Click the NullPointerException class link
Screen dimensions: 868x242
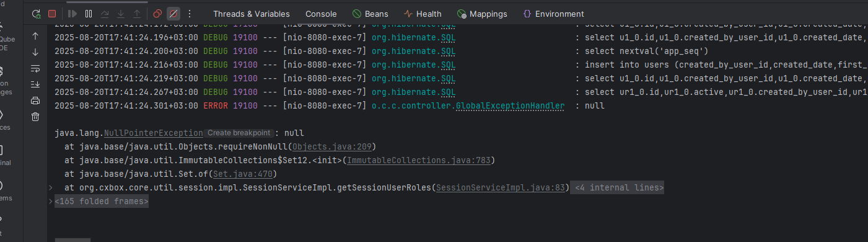click(154, 133)
